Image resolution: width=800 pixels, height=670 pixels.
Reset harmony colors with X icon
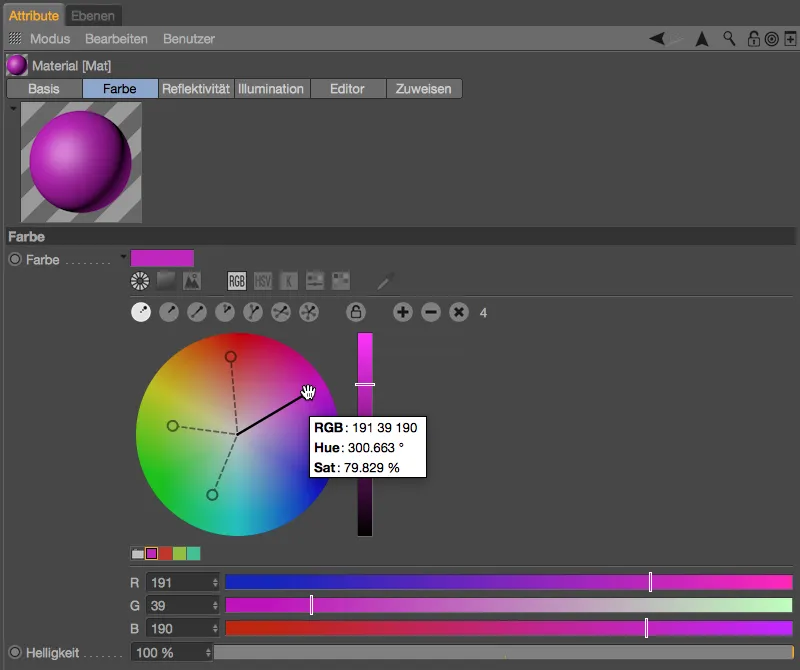459,312
